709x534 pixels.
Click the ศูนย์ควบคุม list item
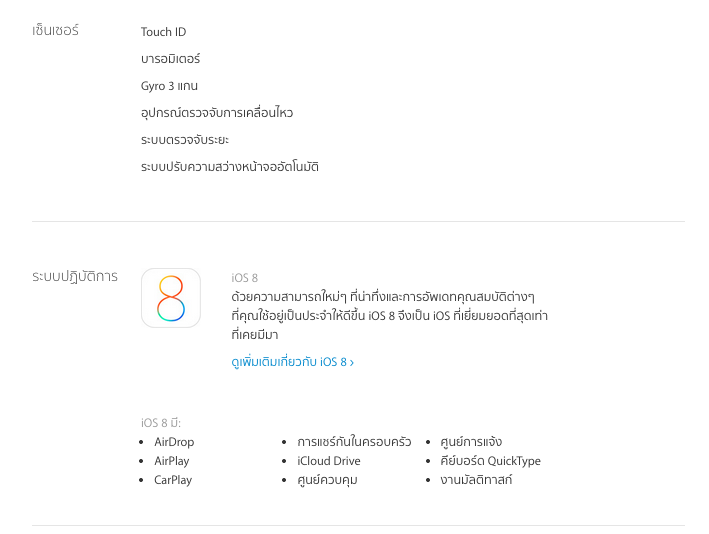327,480
